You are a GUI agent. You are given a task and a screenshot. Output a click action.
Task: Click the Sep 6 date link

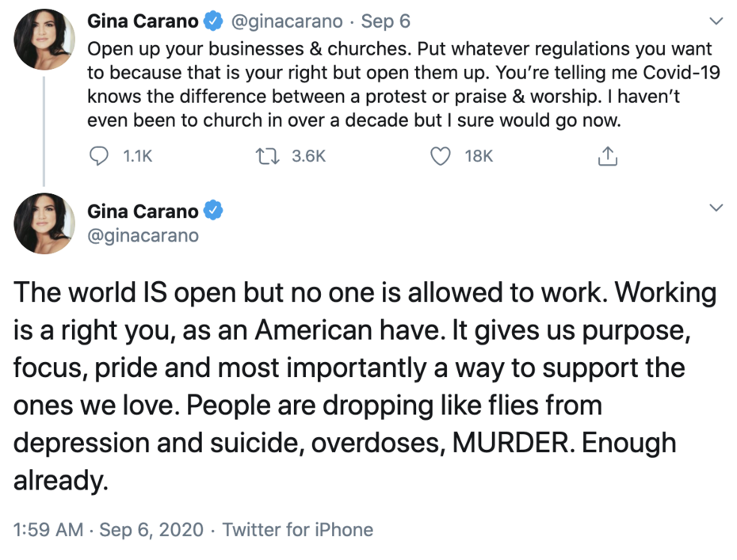[x=386, y=21]
